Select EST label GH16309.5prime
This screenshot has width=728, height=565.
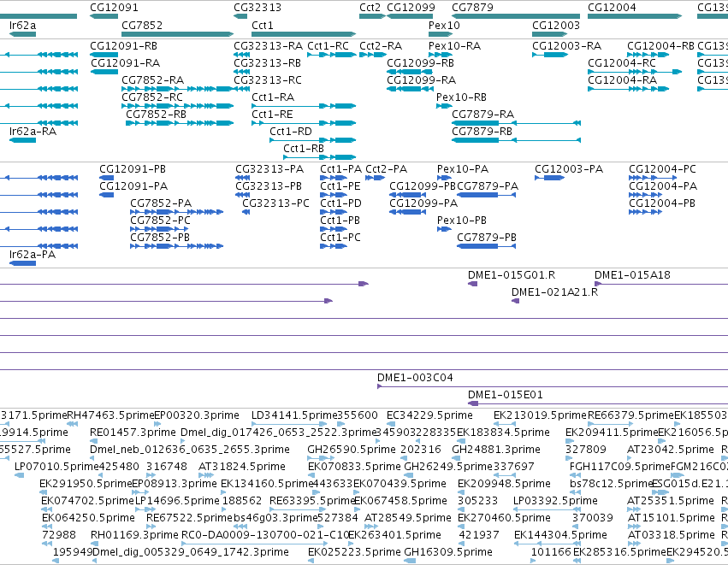click(x=448, y=552)
